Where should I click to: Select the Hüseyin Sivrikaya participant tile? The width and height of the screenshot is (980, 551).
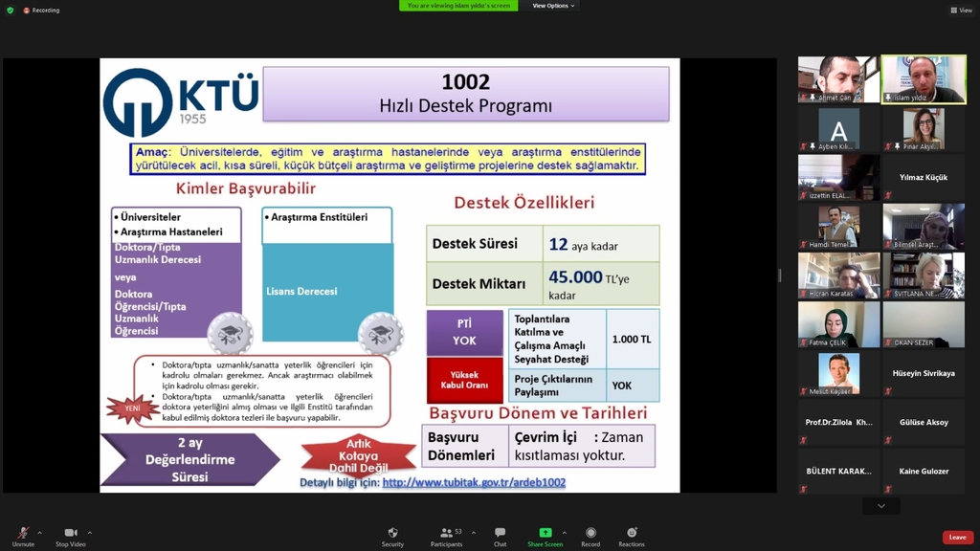[924, 374]
